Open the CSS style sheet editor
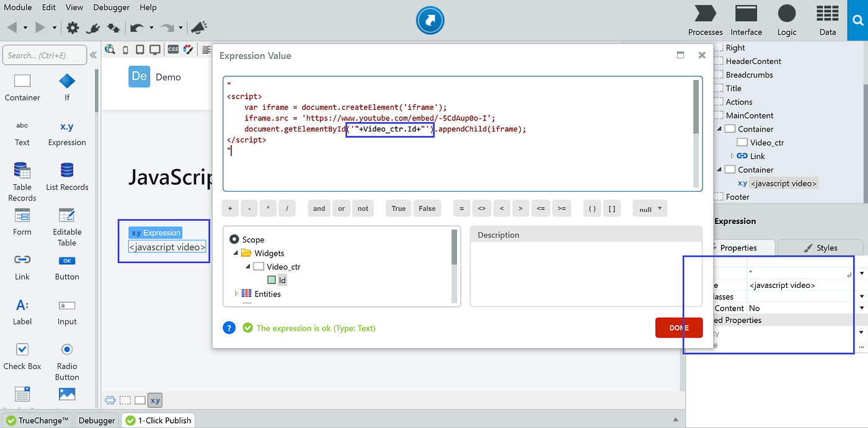This screenshot has width=868, height=428. (172, 50)
